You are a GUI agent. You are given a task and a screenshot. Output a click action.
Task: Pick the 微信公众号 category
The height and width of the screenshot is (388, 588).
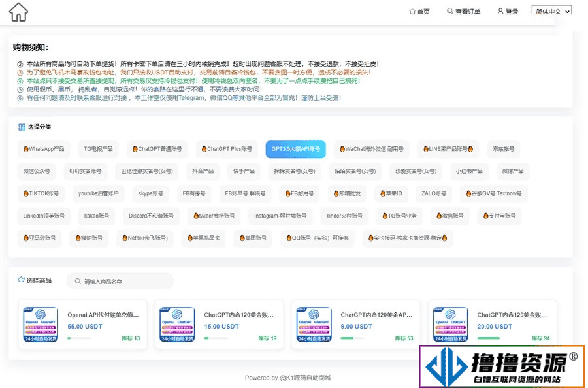[x=37, y=171]
